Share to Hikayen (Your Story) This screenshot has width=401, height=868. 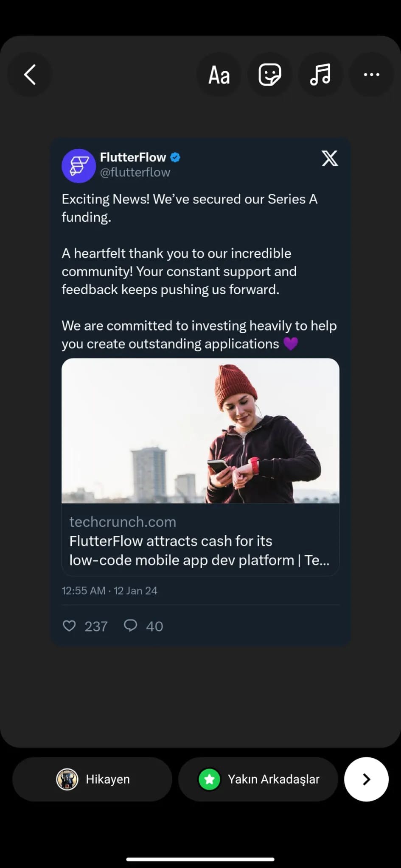coord(93,779)
